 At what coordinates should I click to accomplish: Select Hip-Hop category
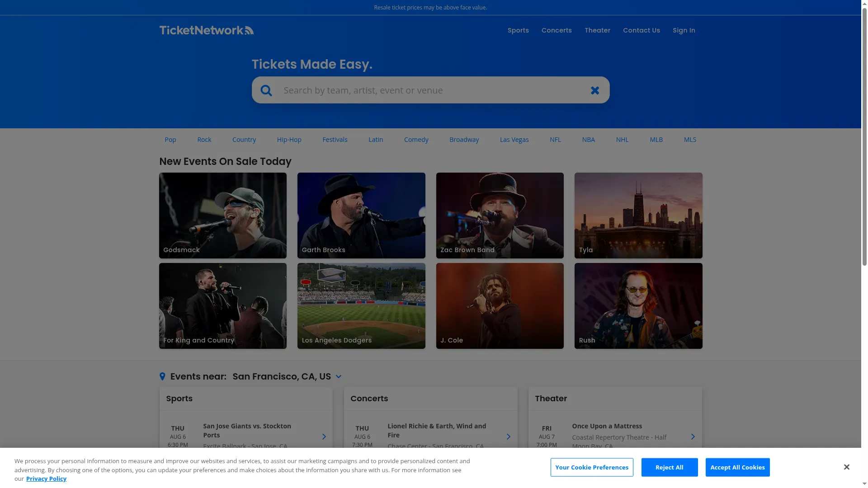tap(289, 140)
